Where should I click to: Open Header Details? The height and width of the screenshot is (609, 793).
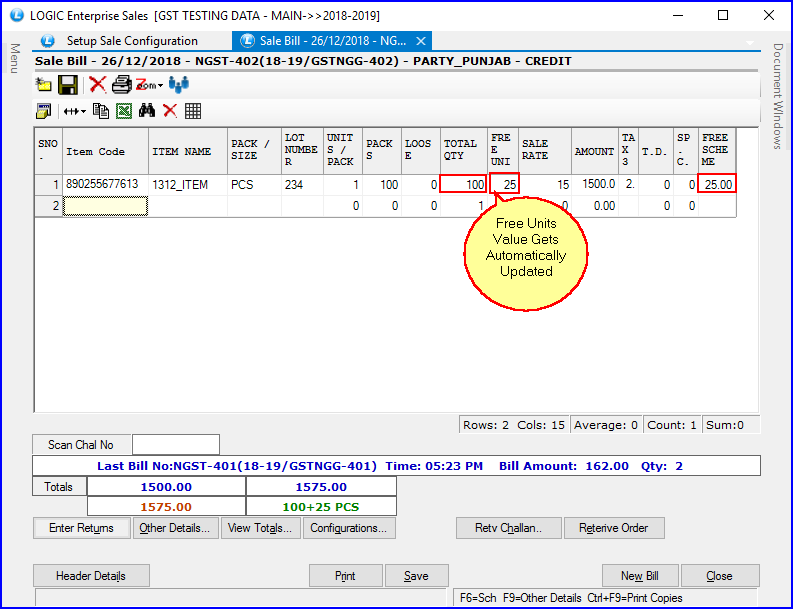91,576
